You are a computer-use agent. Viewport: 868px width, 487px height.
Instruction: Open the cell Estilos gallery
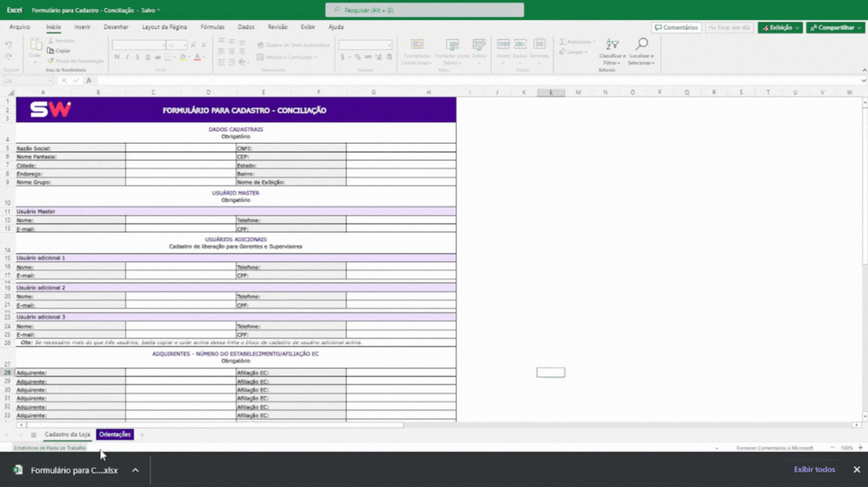point(479,50)
